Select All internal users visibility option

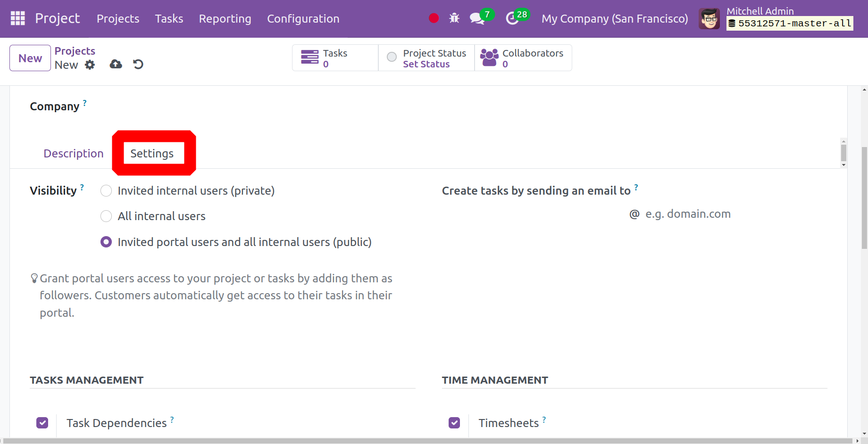point(106,216)
